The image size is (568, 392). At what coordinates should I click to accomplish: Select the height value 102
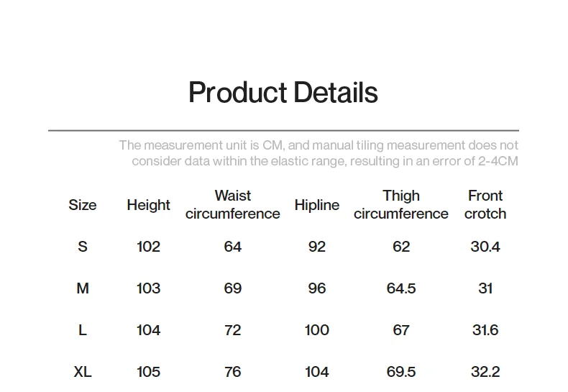149,247
